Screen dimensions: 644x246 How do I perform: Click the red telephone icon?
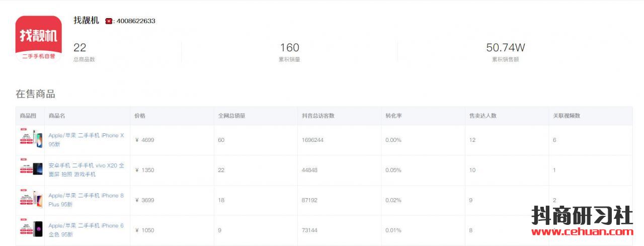tap(109, 21)
